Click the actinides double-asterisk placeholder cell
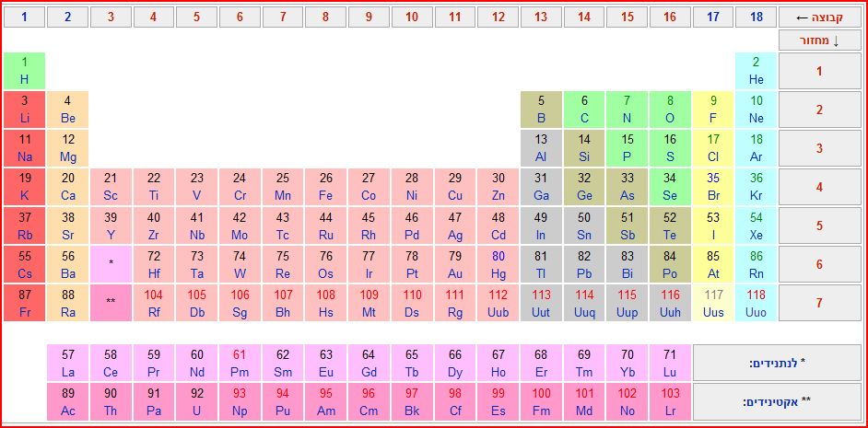Screen dimensions: 868x428 tap(111, 303)
